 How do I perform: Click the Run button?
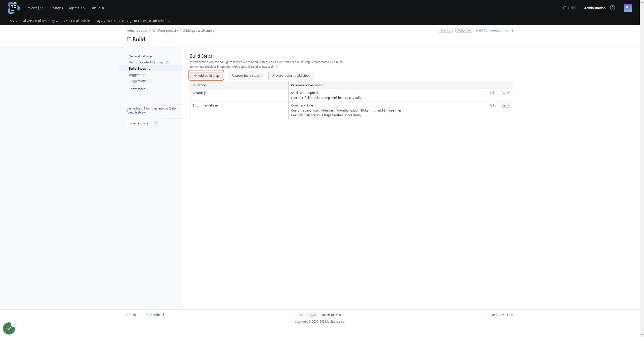pyautogui.click(x=443, y=30)
